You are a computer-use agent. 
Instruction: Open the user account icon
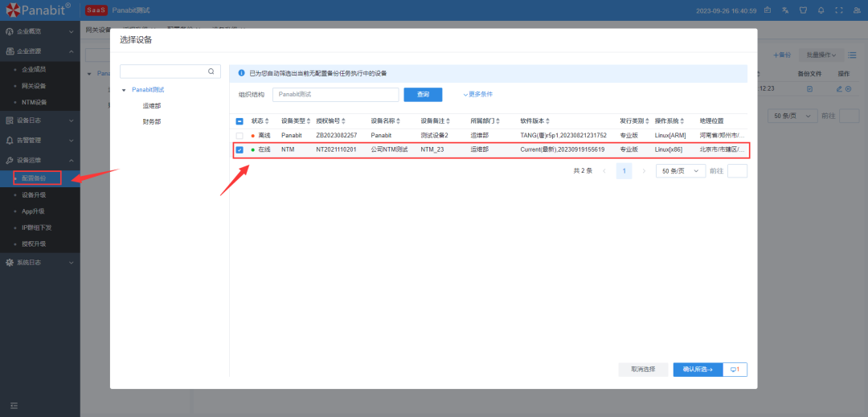click(857, 10)
